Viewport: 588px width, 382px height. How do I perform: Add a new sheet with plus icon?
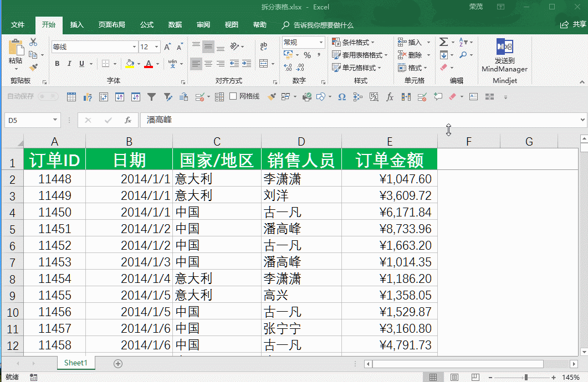[x=117, y=364]
